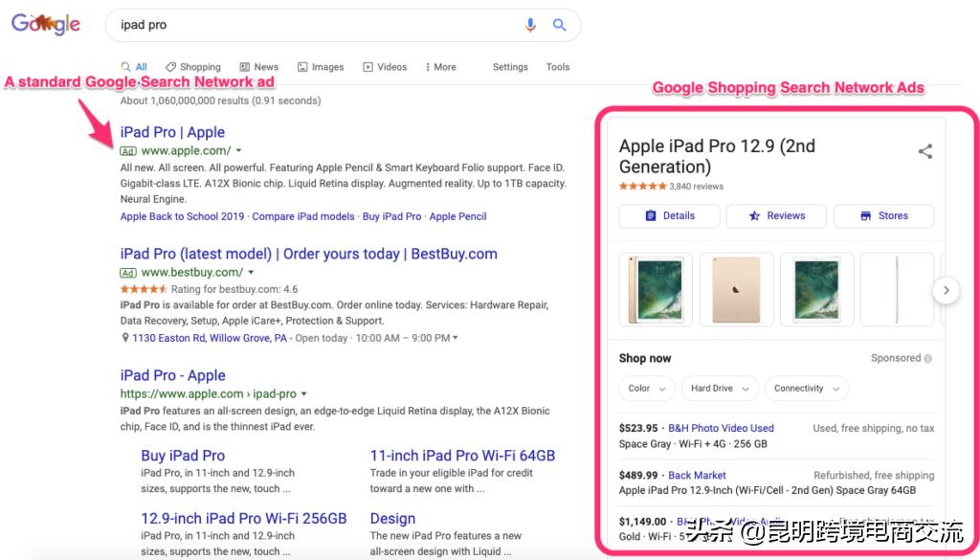Open the Details button in product panel
The image size is (980, 560).
pyautogui.click(x=669, y=215)
